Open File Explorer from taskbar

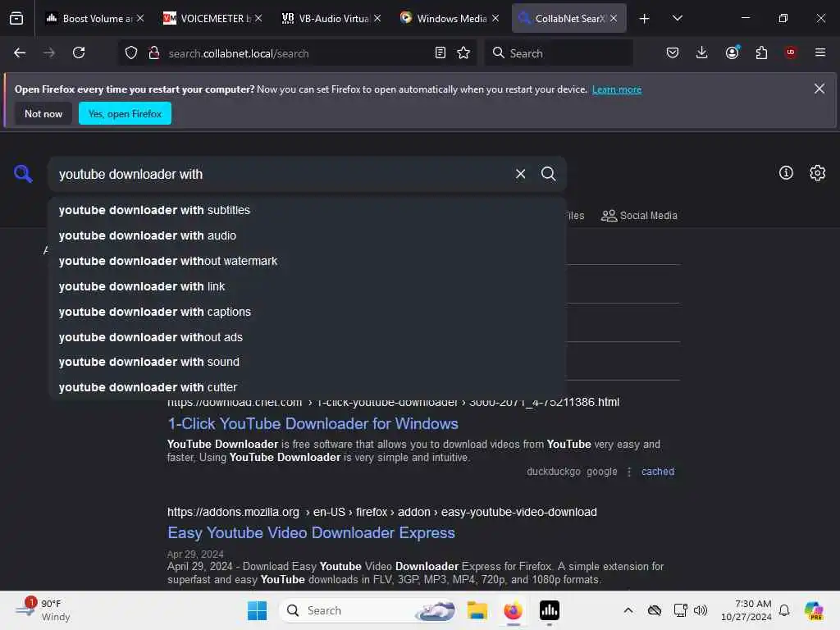click(x=477, y=610)
